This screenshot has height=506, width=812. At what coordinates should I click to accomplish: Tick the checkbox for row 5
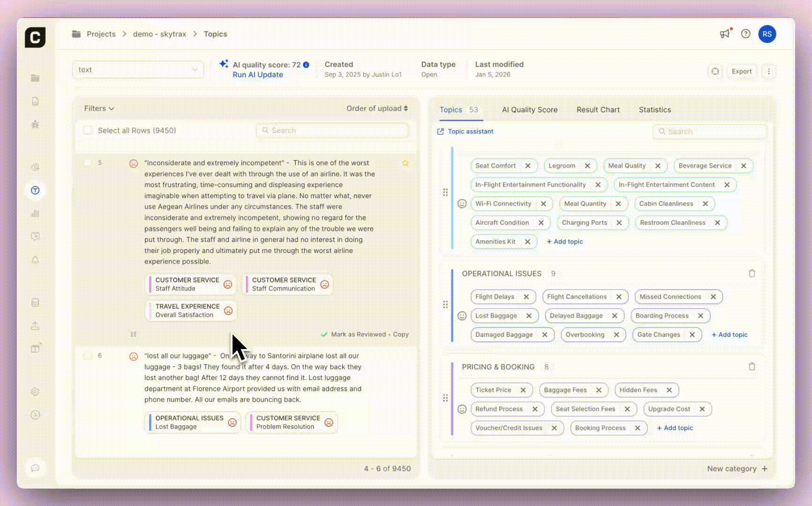pyautogui.click(x=88, y=163)
